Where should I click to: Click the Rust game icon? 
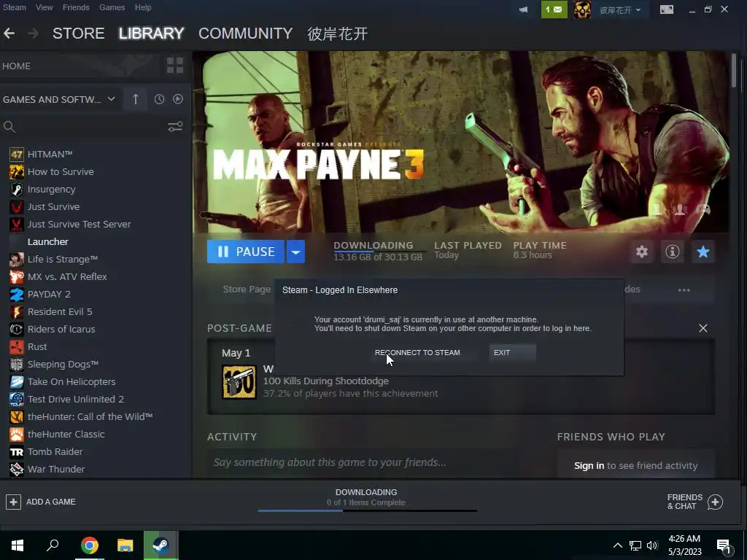(x=17, y=346)
